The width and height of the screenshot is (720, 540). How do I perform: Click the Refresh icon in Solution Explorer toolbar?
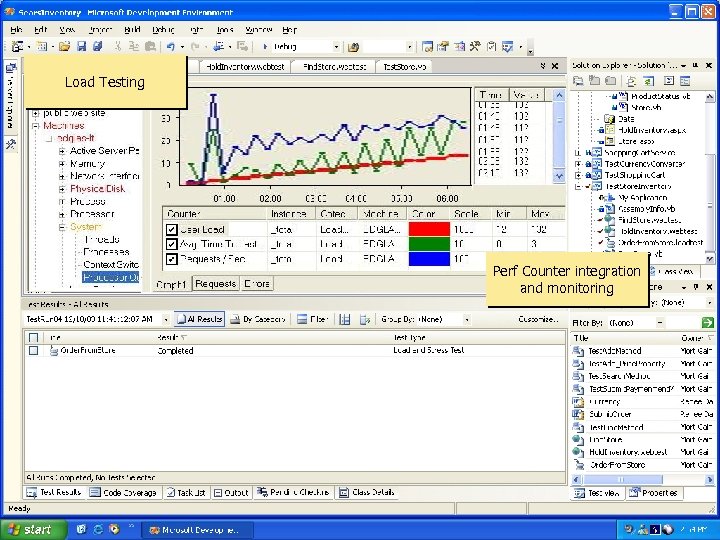648,81
